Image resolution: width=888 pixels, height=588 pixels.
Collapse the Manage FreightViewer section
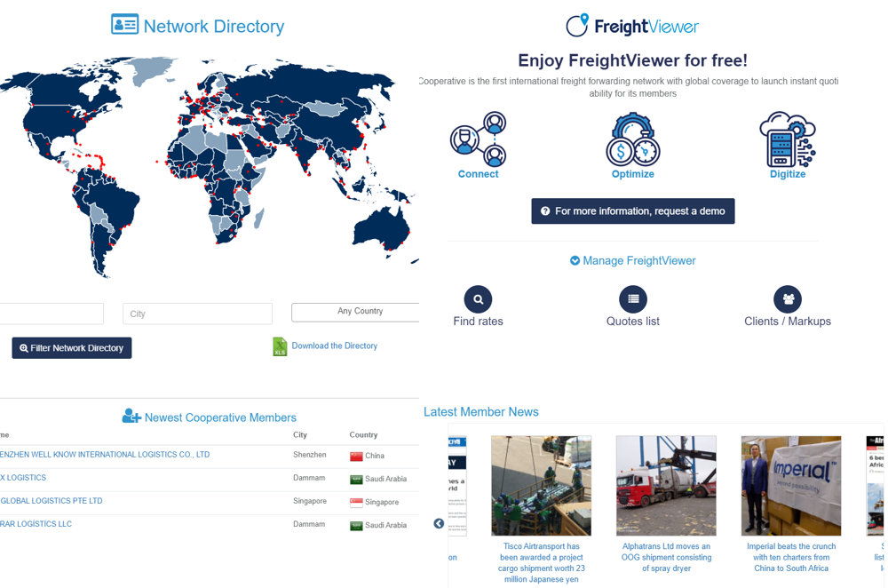576,260
